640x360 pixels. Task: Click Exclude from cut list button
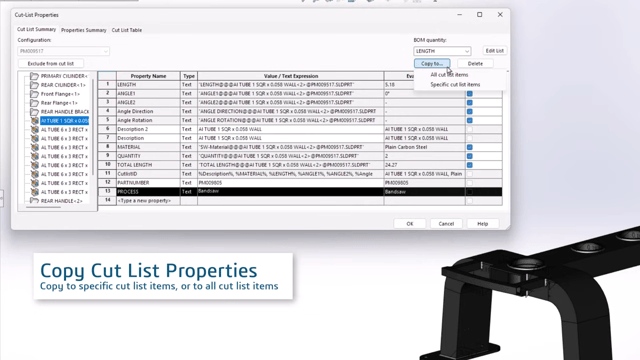click(51, 64)
